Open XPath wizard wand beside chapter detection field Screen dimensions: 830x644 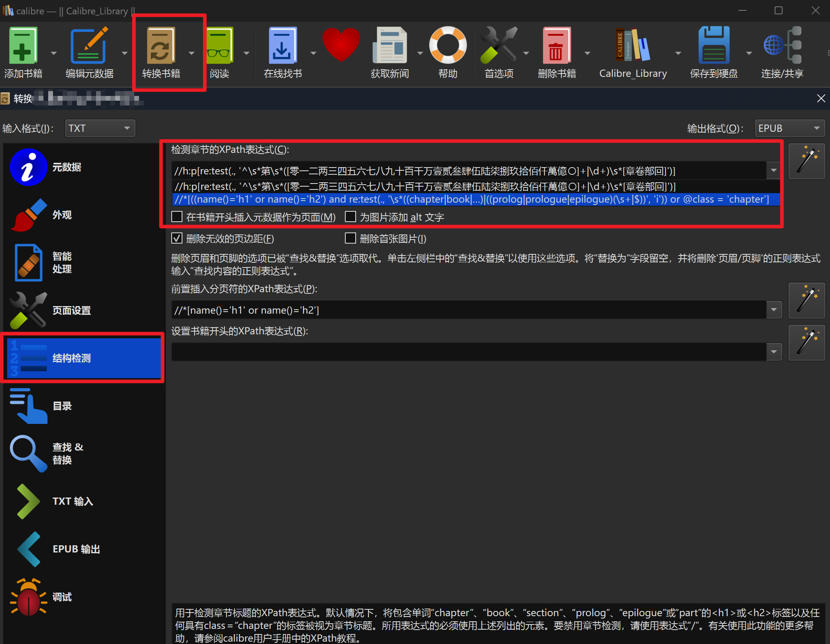[x=806, y=161]
